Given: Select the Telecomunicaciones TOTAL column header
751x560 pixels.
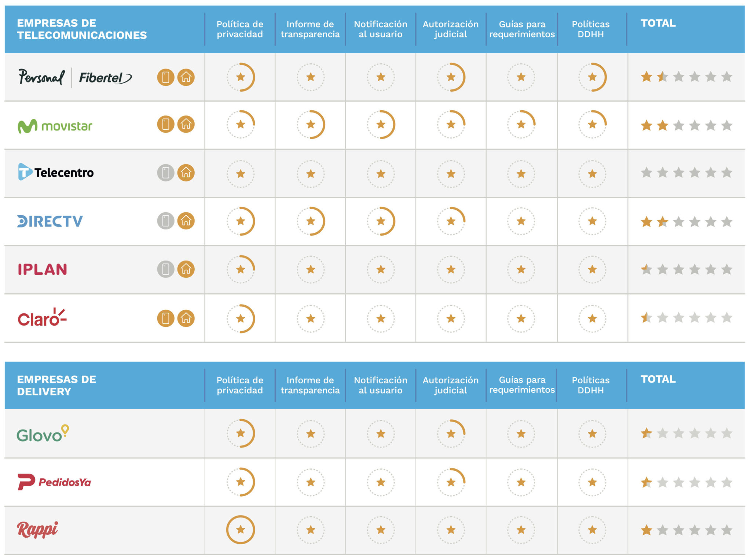Looking at the screenshot, I should (x=658, y=23).
